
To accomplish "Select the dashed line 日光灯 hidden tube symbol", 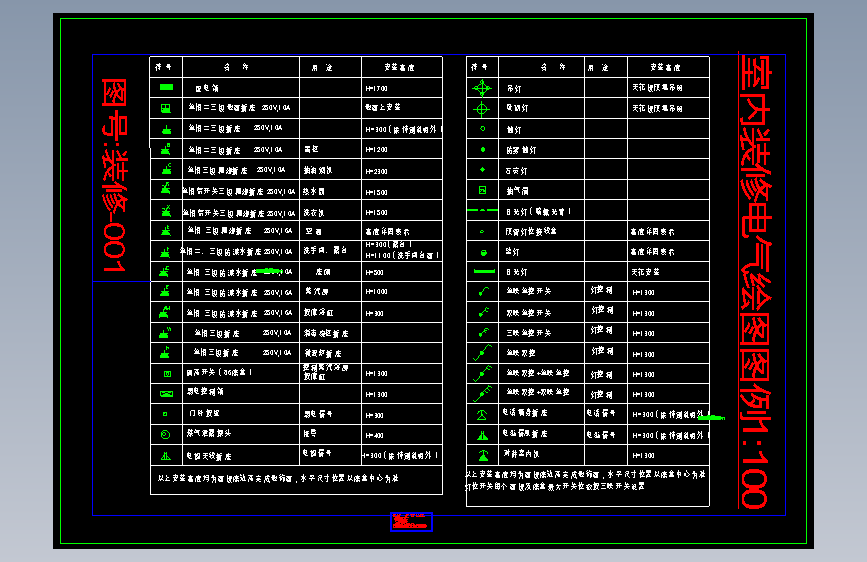I will [x=482, y=210].
